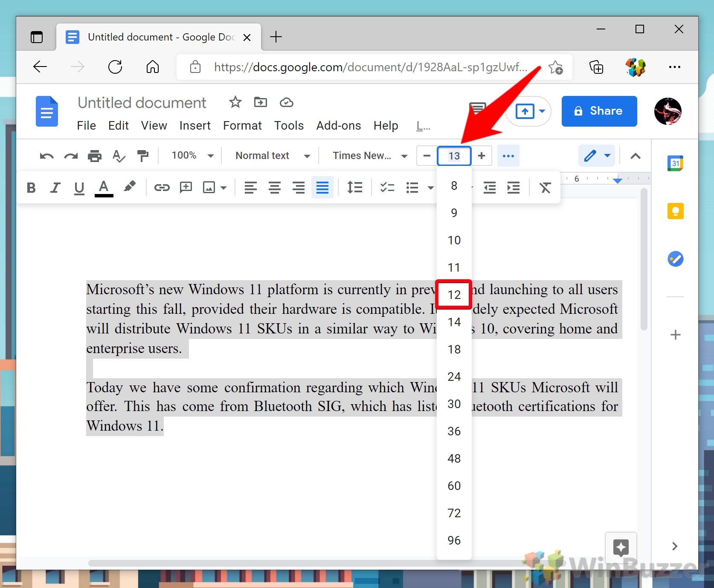Image resolution: width=714 pixels, height=588 pixels.
Task: Click the document vertical scrollbar
Action: [x=644, y=259]
